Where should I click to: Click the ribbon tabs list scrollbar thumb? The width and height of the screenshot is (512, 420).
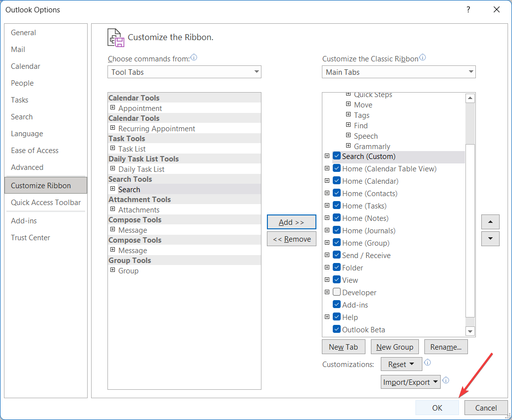pyautogui.click(x=470, y=231)
